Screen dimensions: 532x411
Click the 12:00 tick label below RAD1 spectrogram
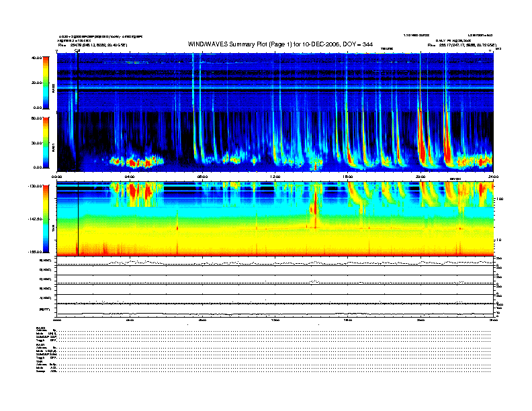point(275,177)
